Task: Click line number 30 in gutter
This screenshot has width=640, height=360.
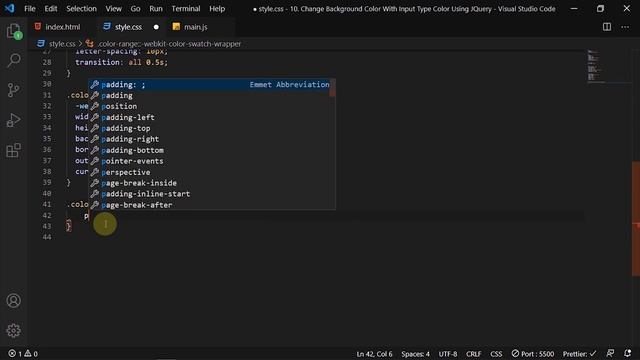Action: [x=47, y=84]
